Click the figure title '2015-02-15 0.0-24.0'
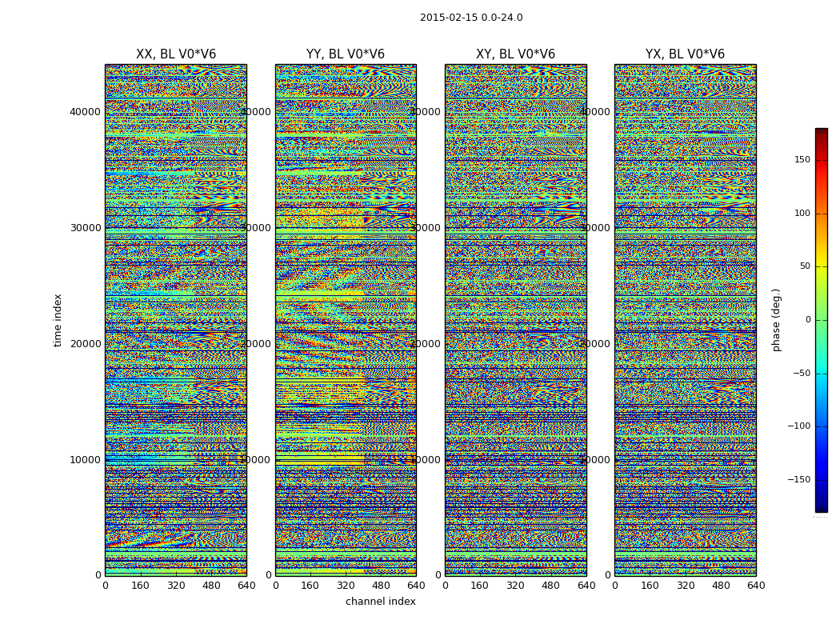The height and width of the screenshot is (640, 840). point(471,18)
